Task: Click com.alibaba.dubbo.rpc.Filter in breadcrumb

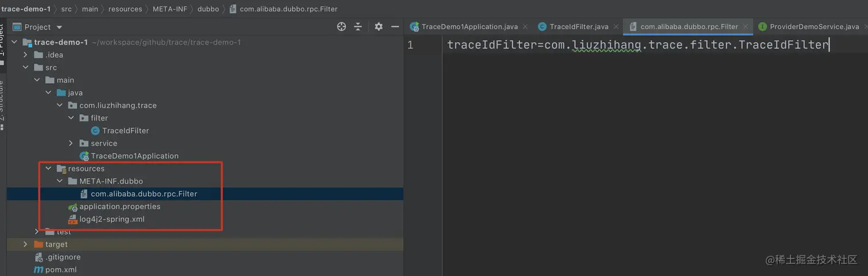Action: 289,9
